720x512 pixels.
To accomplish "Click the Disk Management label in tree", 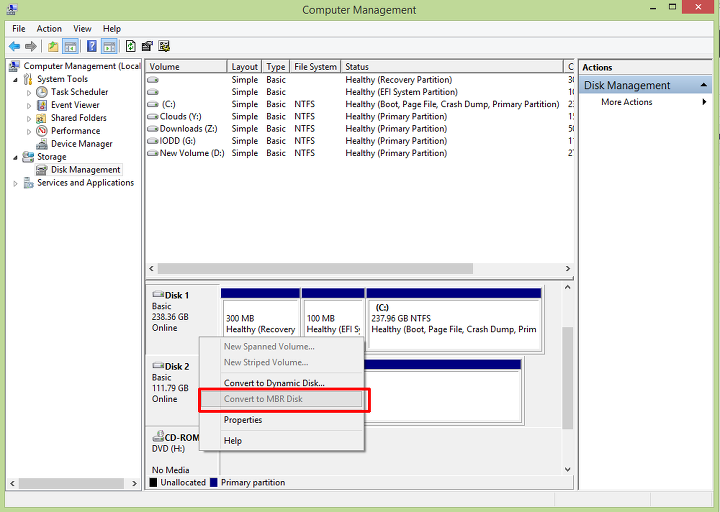I will [86, 170].
